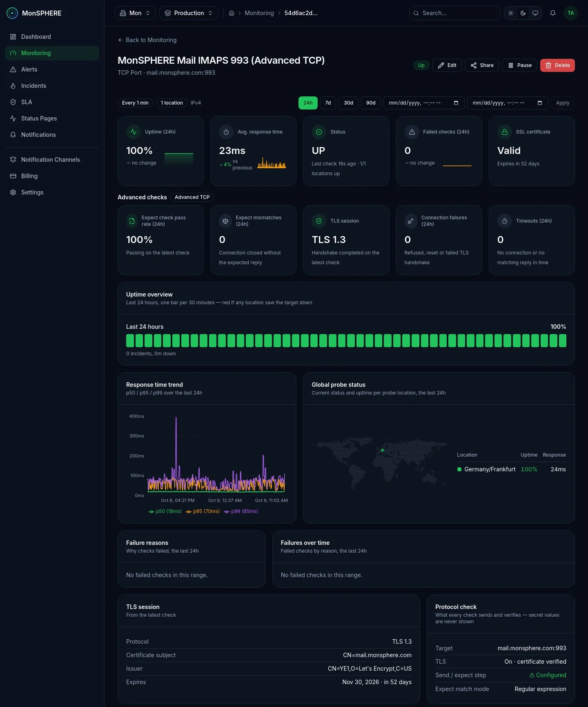Open calendar picker of end date

540,103
